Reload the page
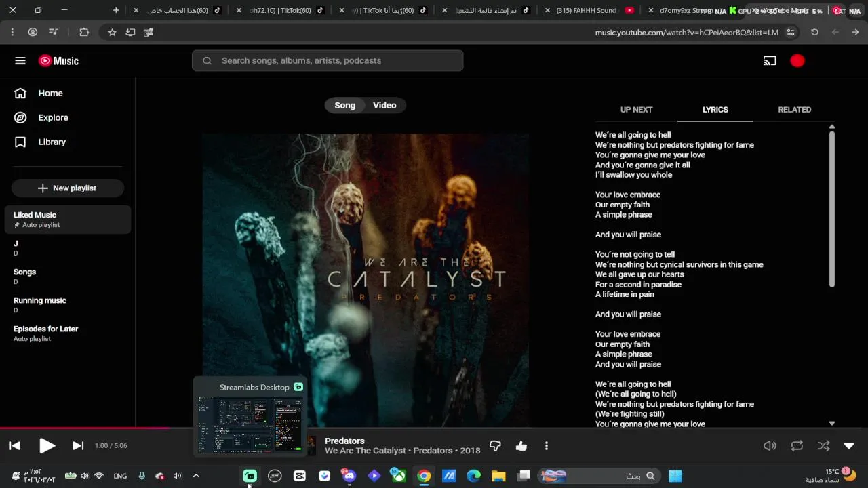The height and width of the screenshot is (488, 868). pos(814,33)
